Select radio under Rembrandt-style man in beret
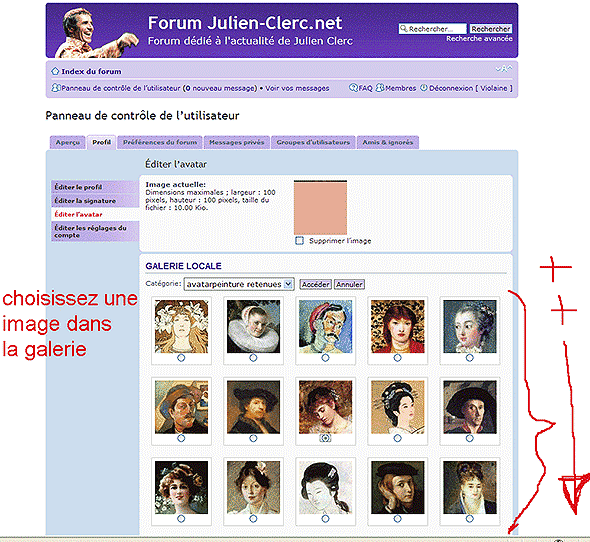Viewport: 590px width, 542px height. (253, 438)
